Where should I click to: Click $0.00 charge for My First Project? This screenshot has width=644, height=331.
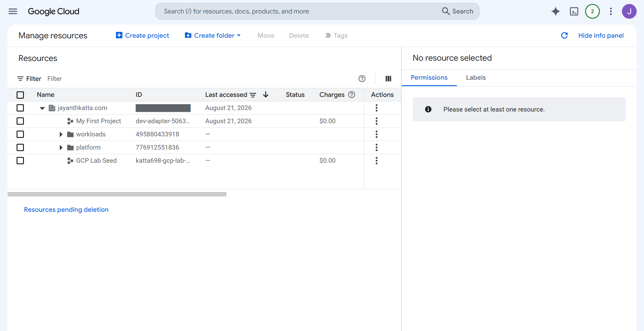pos(327,121)
